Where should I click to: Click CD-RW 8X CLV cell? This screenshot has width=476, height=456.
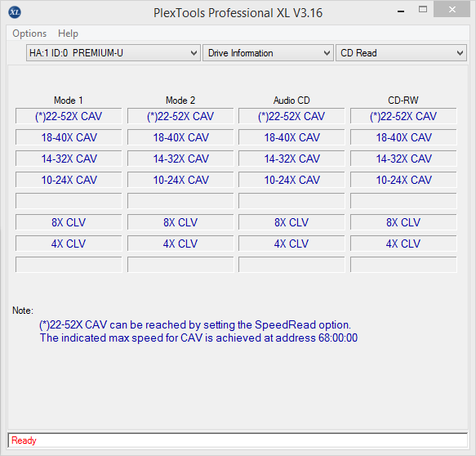point(403,222)
